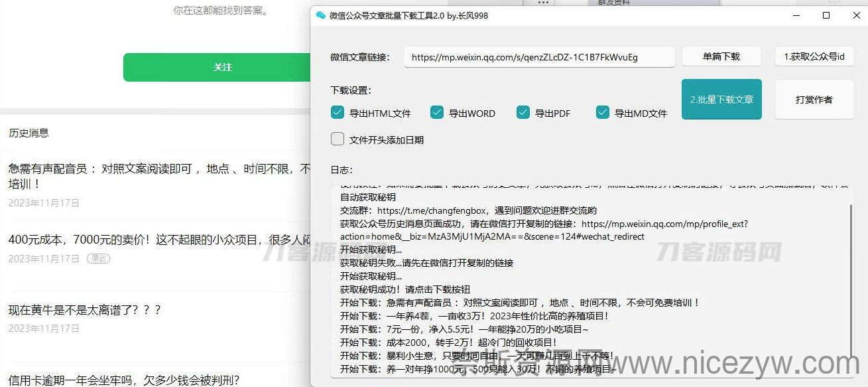Click the 历史消息 heading
The height and width of the screenshot is (387, 868).
click(x=29, y=133)
